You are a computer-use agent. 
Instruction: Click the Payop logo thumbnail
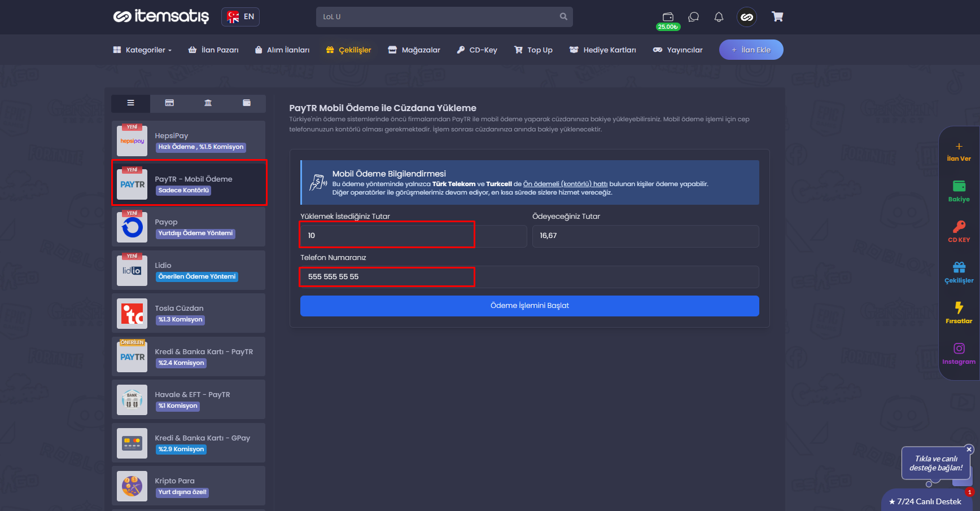pyautogui.click(x=132, y=227)
